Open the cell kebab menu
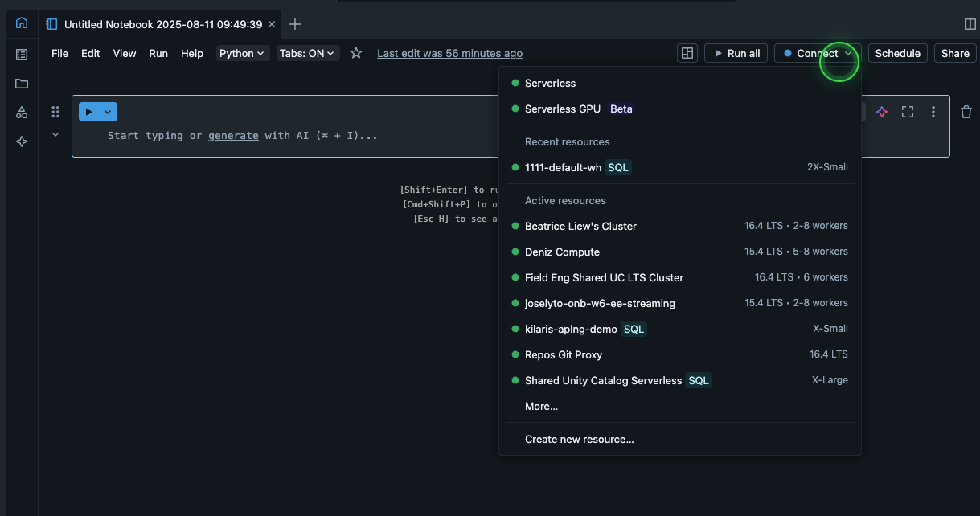This screenshot has width=980, height=516. coord(933,112)
